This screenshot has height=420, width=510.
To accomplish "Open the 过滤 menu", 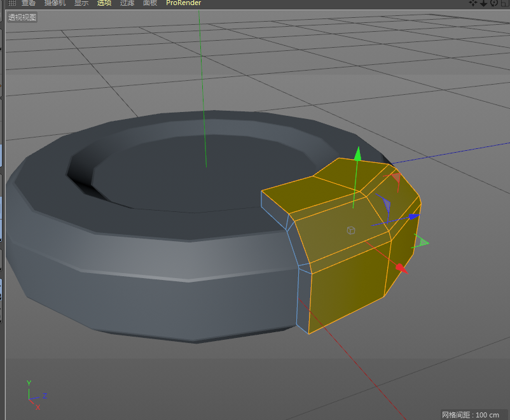I will click(x=127, y=3).
